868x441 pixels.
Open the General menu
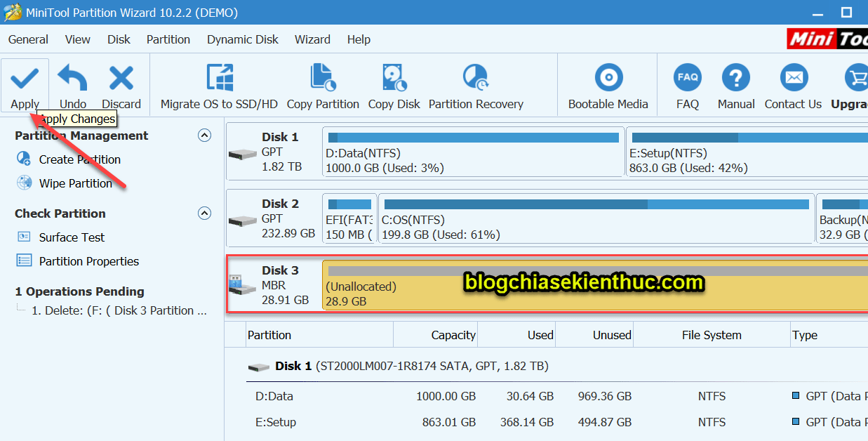pos(28,39)
